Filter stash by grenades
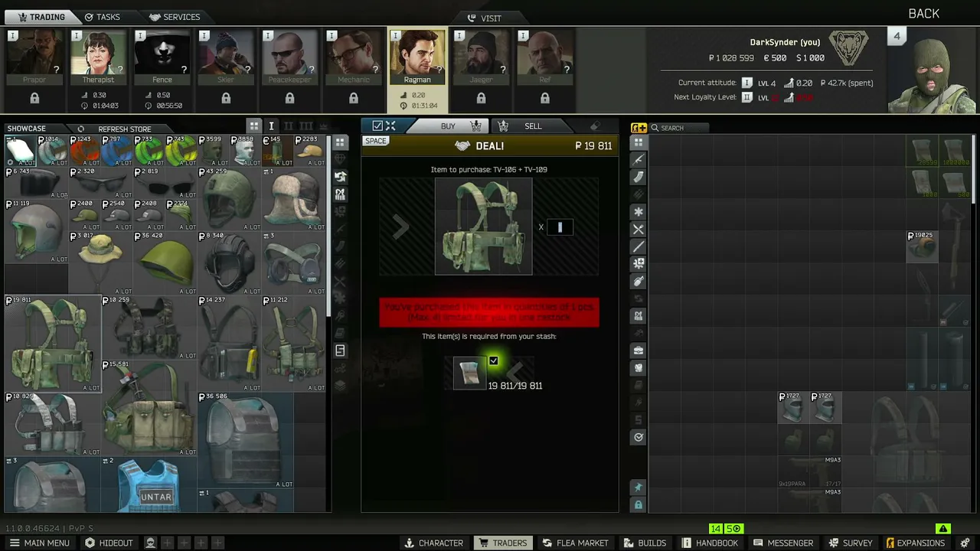980x551 pixels. pos(639,282)
